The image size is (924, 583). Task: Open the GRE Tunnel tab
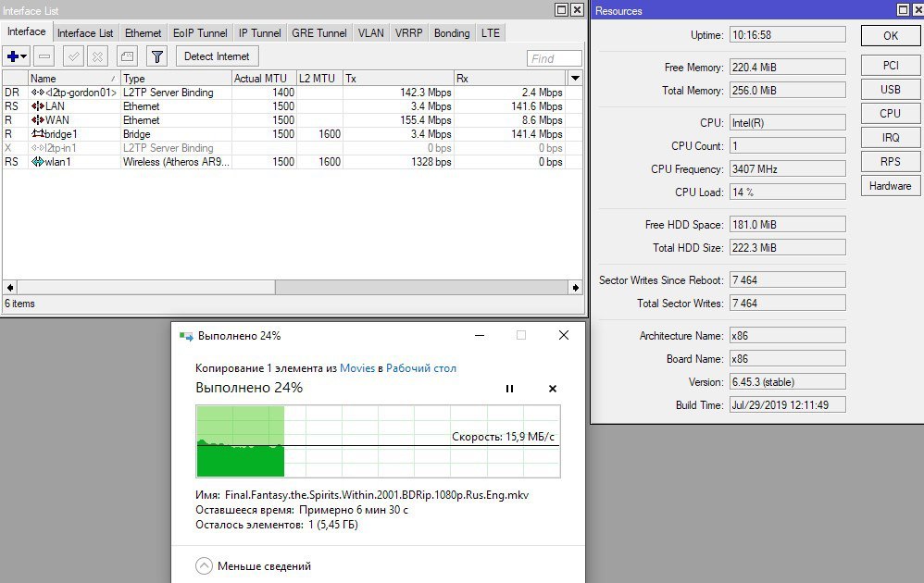click(319, 33)
